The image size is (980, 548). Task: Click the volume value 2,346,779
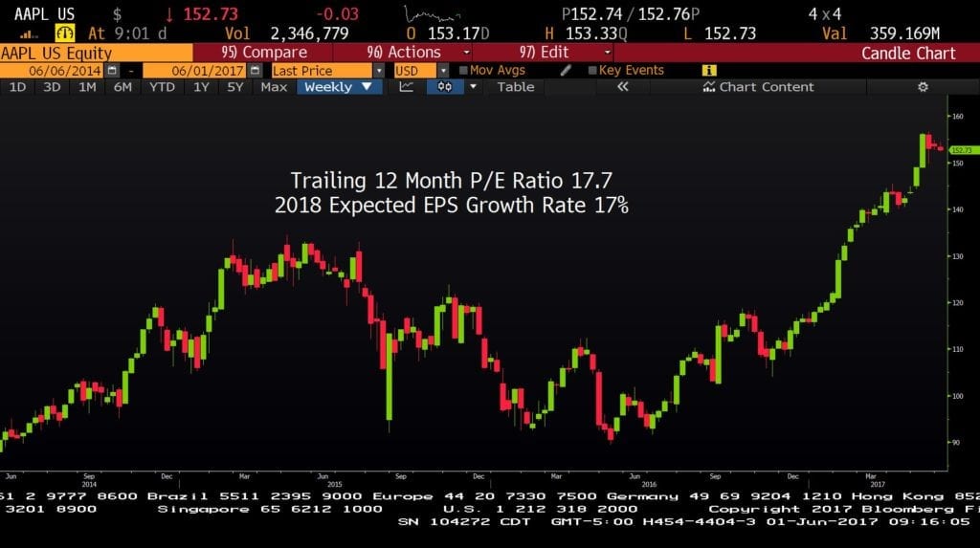click(309, 33)
